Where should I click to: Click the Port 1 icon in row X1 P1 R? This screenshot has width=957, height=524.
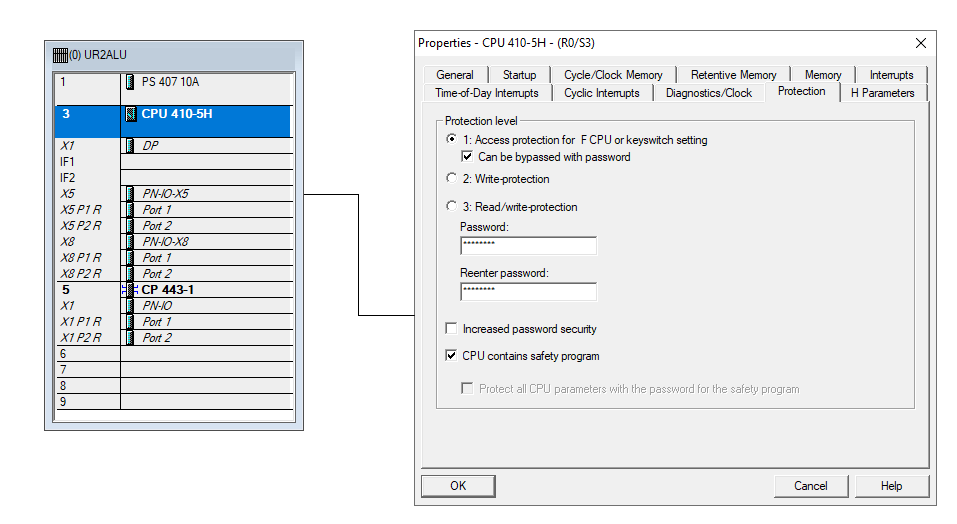point(130,321)
